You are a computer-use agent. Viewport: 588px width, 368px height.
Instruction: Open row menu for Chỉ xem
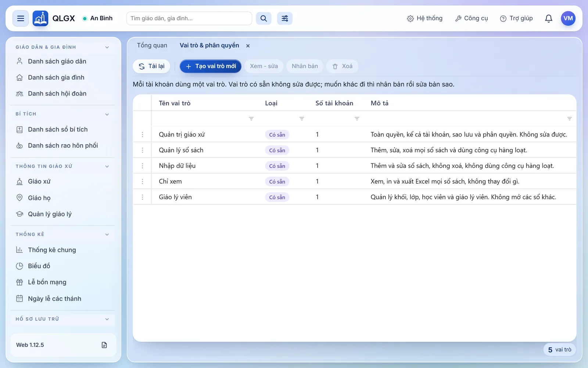[143, 181]
